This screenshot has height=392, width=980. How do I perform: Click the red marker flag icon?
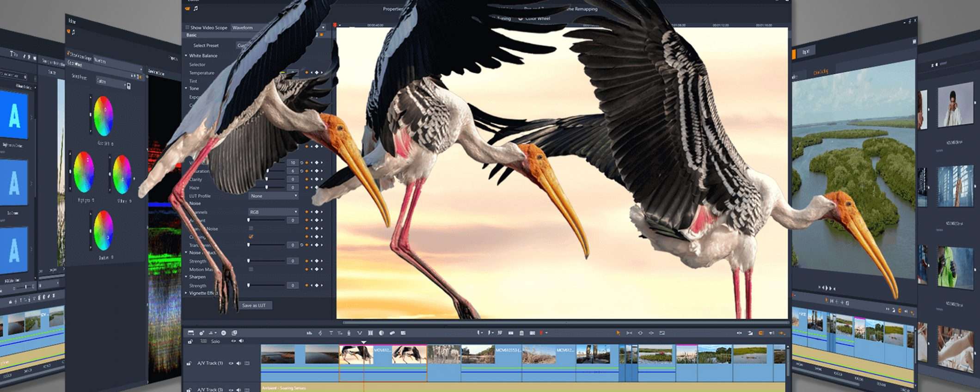(541, 333)
